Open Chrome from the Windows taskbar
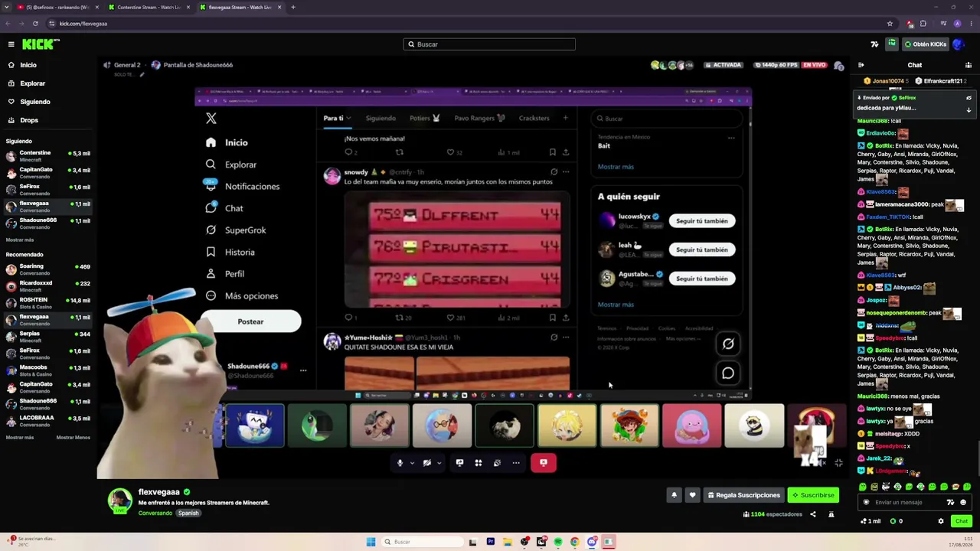The height and width of the screenshot is (551, 980). pyautogui.click(x=575, y=542)
